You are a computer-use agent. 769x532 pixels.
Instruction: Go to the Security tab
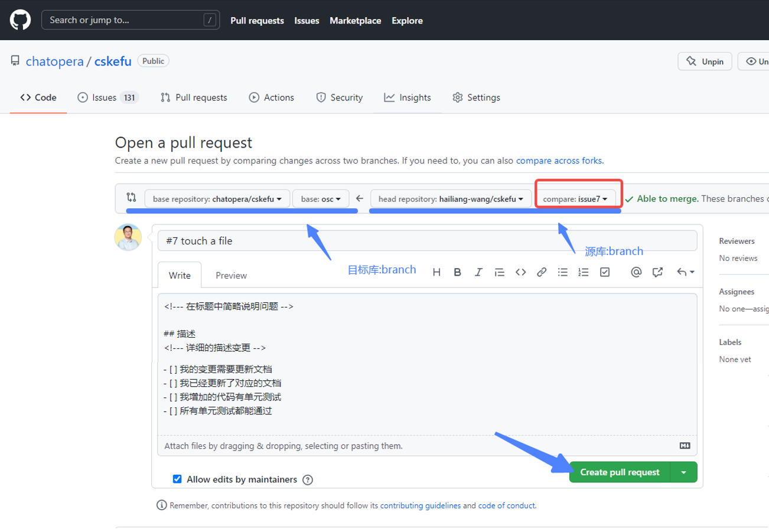pyautogui.click(x=340, y=97)
